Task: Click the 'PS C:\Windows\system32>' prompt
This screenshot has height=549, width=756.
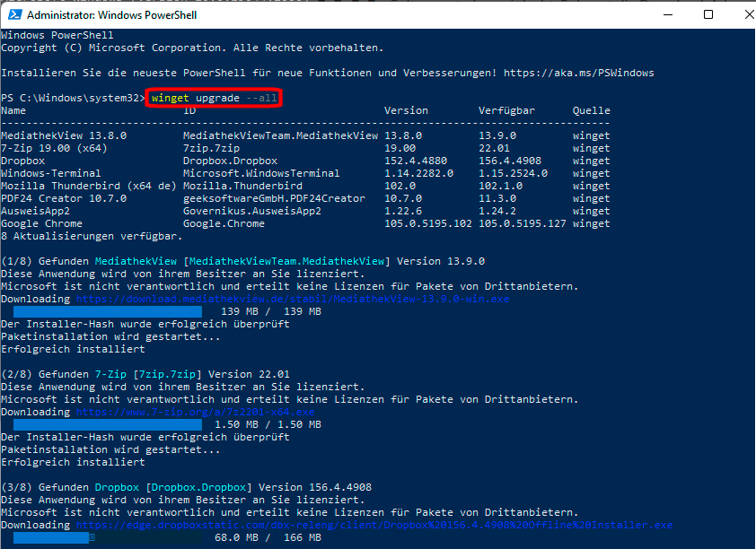Action: 74,98
